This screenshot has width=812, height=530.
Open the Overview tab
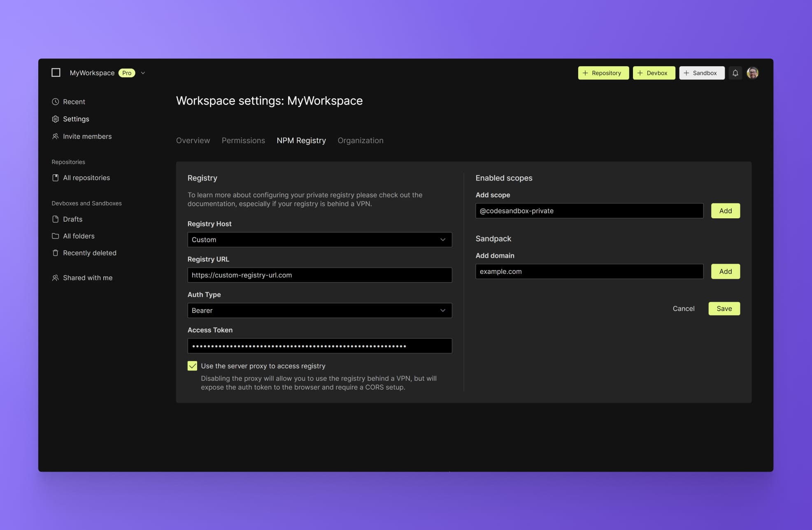193,140
